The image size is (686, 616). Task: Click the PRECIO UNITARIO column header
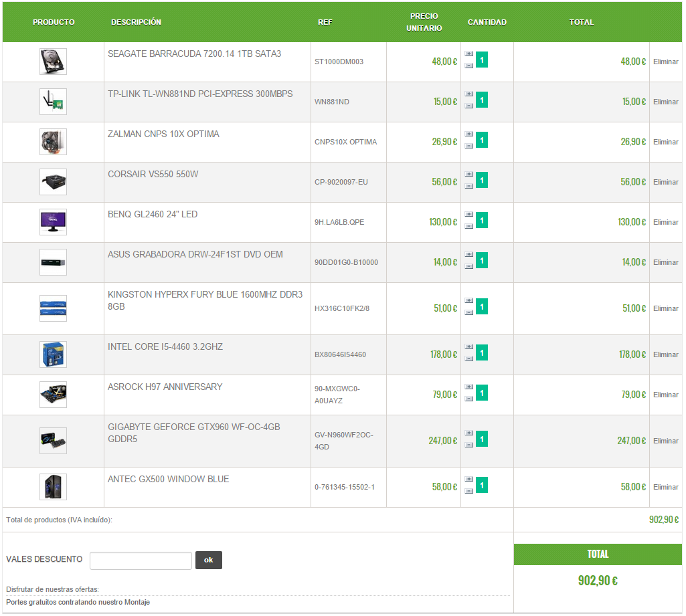[x=424, y=22]
